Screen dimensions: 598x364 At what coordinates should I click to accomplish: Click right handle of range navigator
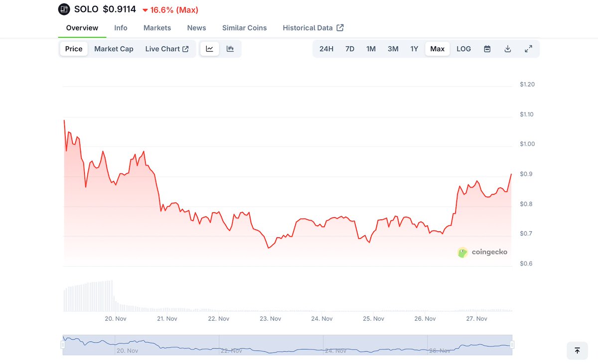click(512, 345)
